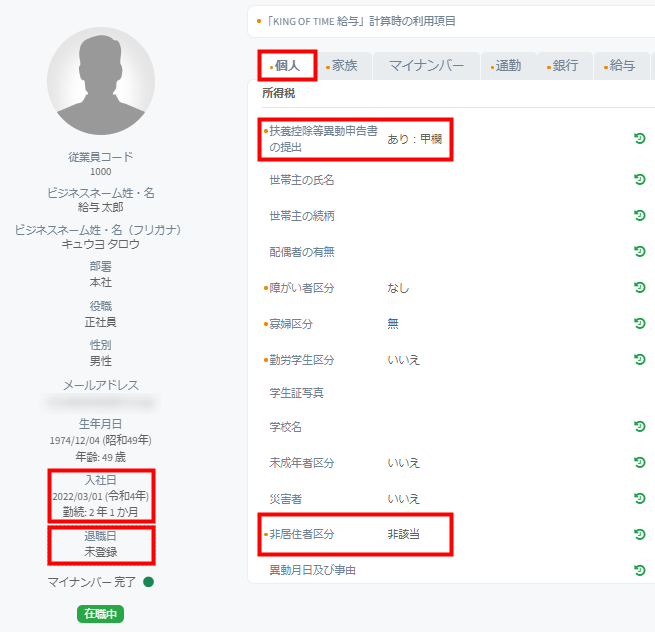Click the blurred email address field

(x=101, y=402)
